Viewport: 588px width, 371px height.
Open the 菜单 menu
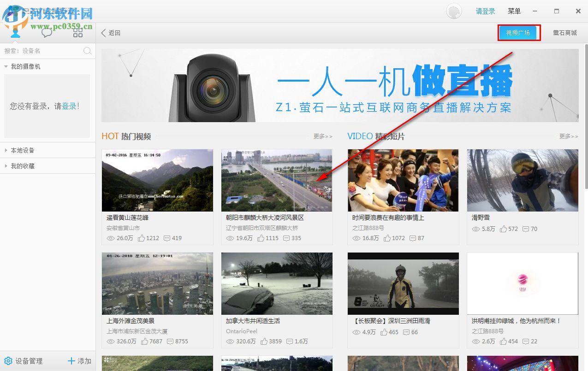514,11
